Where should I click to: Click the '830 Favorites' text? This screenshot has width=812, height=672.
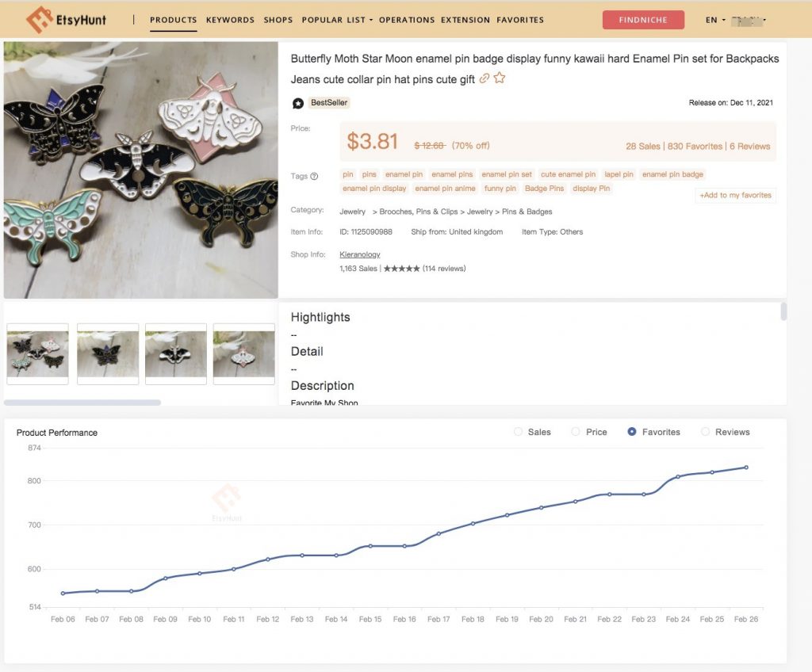click(695, 147)
